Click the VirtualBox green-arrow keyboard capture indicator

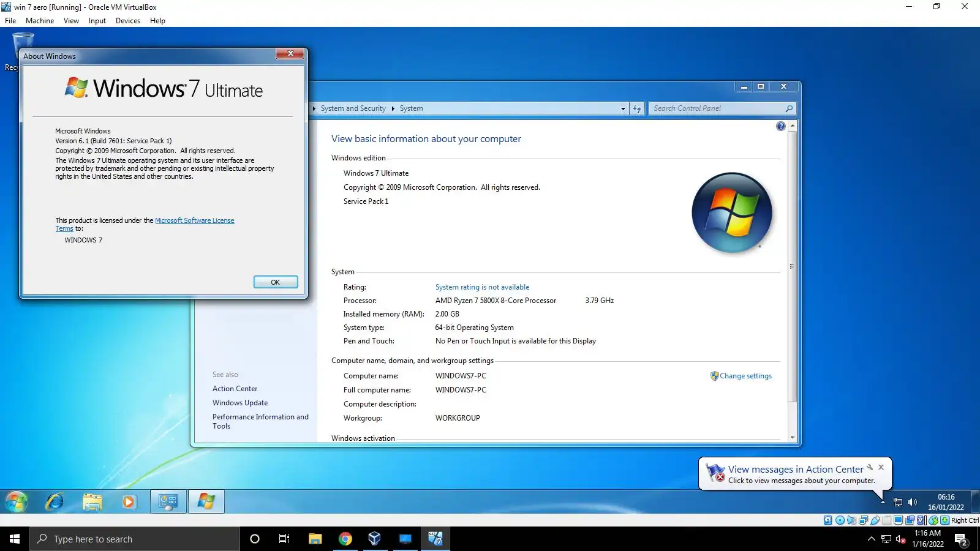(x=945, y=520)
